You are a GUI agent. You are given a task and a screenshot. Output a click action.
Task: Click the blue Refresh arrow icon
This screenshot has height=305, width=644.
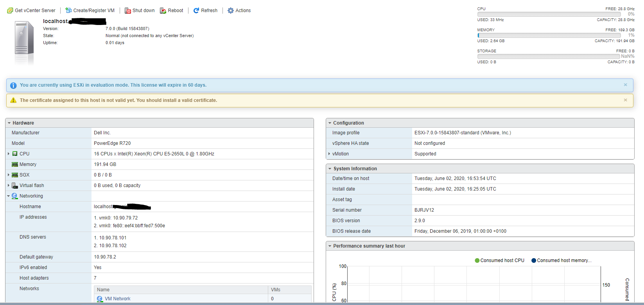(x=196, y=11)
